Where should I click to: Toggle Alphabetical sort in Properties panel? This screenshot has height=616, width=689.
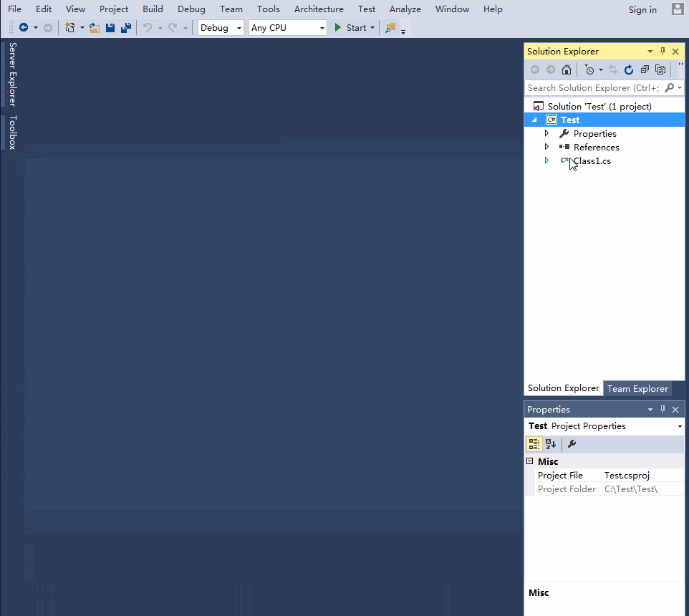[x=551, y=444]
